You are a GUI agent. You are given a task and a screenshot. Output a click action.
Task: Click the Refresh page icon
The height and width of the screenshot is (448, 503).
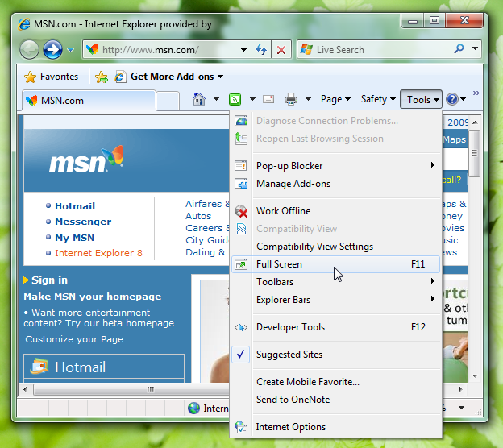(x=261, y=50)
